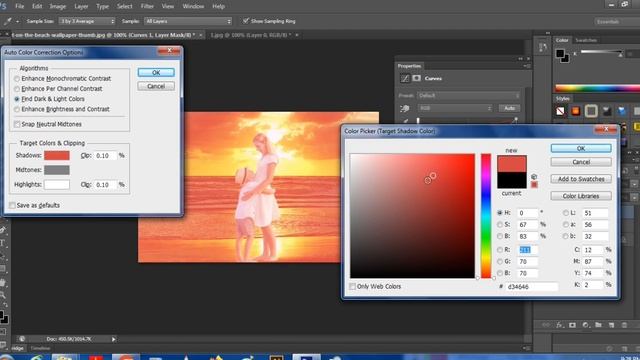The image size is (640, 360).
Task: Open the RGB channel dropdown in Curves
Action: [x=455, y=108]
